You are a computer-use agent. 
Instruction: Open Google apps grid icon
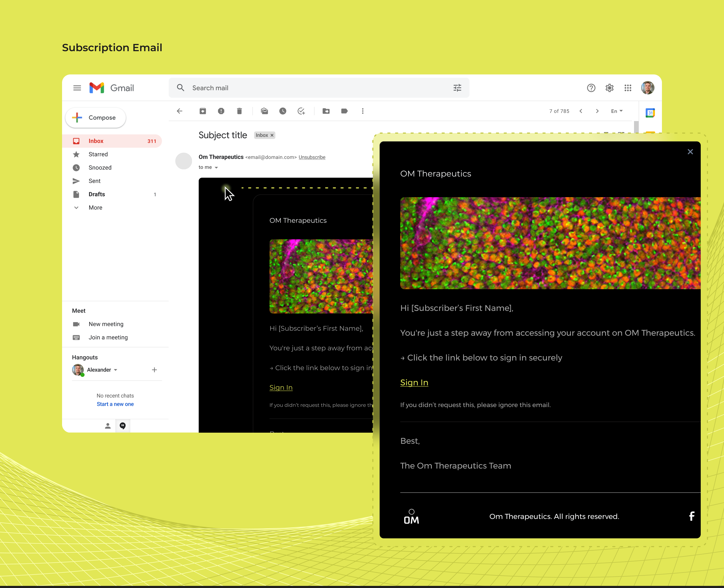(628, 88)
